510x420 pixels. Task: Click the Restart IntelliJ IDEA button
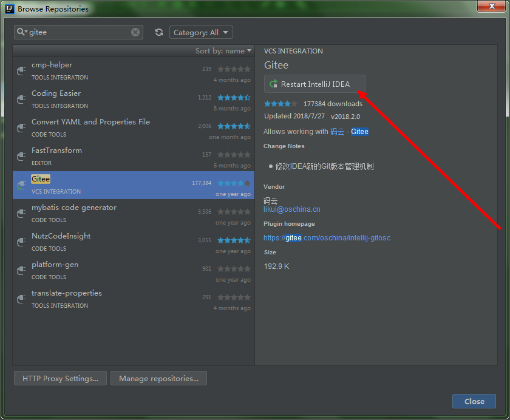314,84
